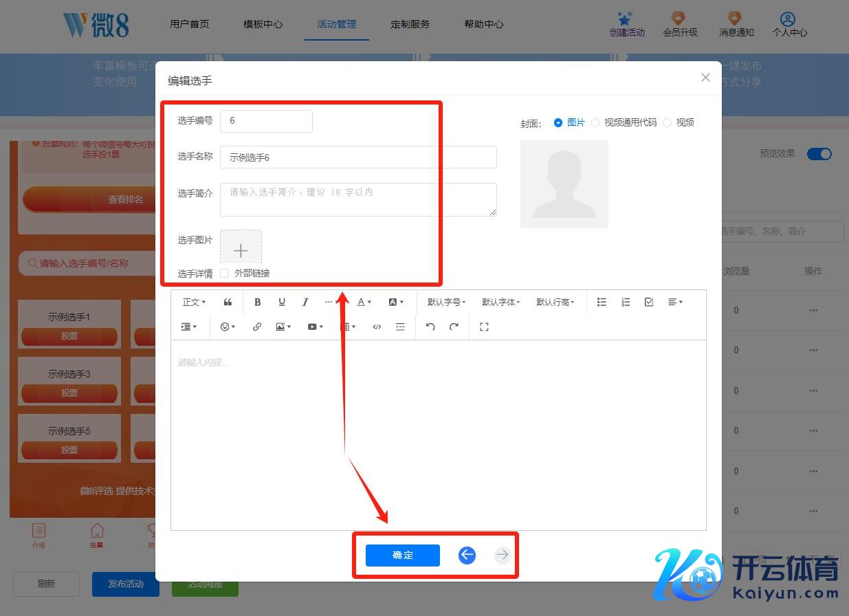Select 视频通用代码 cover option
Image resolution: width=849 pixels, height=616 pixels.
pos(595,122)
